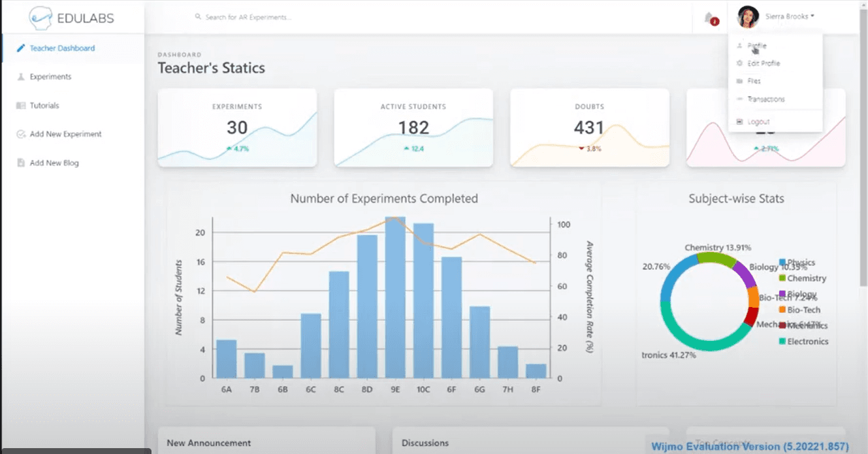Go to Experiments in sidebar
This screenshot has width=868, height=454.
click(x=50, y=77)
